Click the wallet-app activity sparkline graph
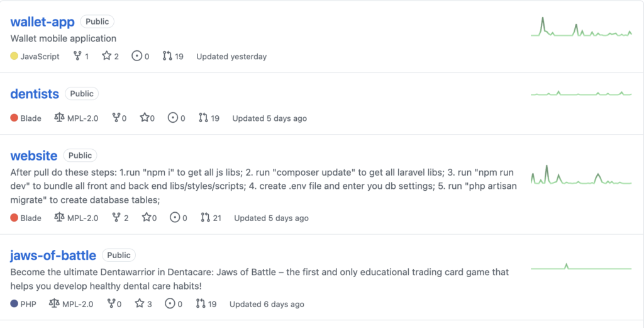 (581, 26)
